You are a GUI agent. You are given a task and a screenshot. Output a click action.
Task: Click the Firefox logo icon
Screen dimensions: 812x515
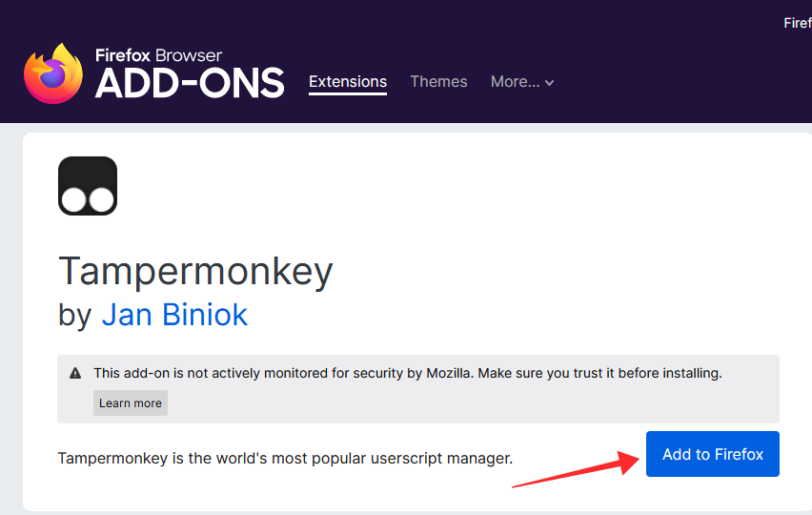point(53,73)
